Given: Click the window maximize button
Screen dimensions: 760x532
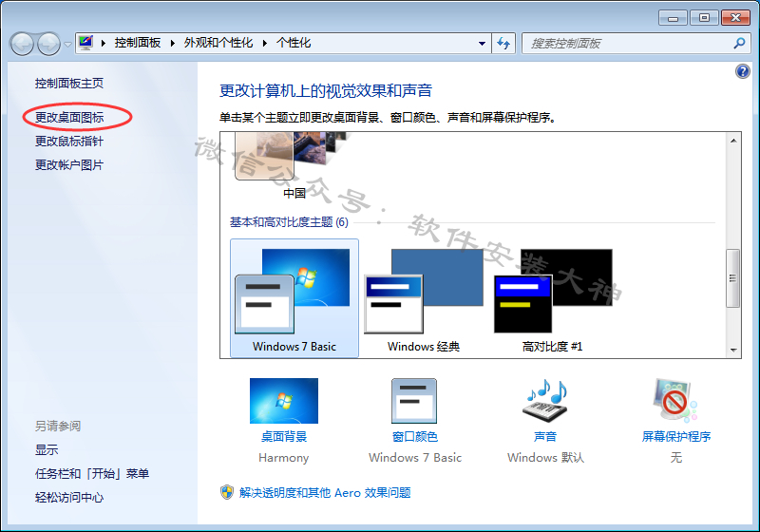Looking at the screenshot, I should (x=704, y=18).
